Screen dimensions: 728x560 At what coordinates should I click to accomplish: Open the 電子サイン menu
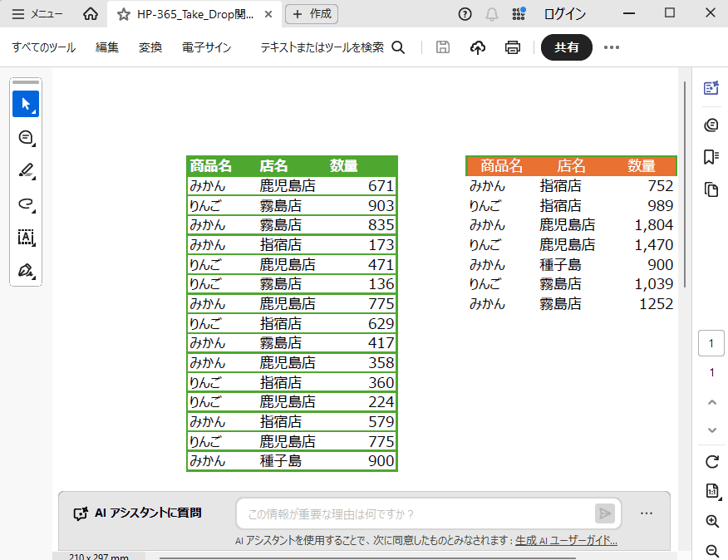207,47
